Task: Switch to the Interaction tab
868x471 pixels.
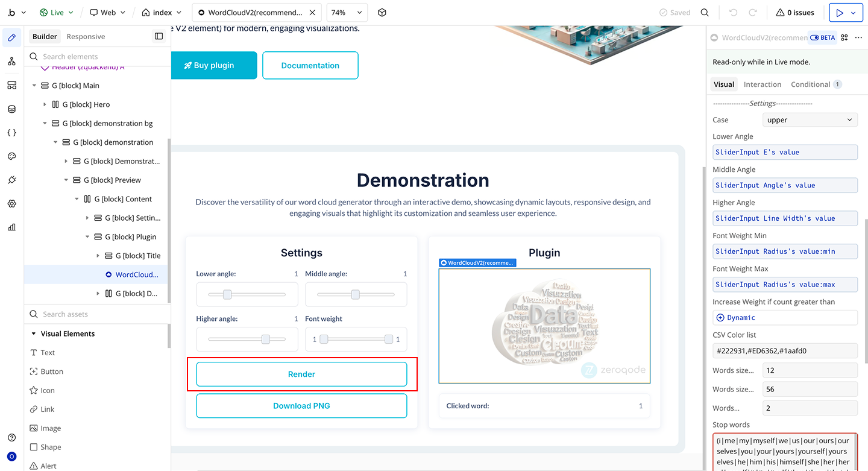Action: [x=763, y=84]
